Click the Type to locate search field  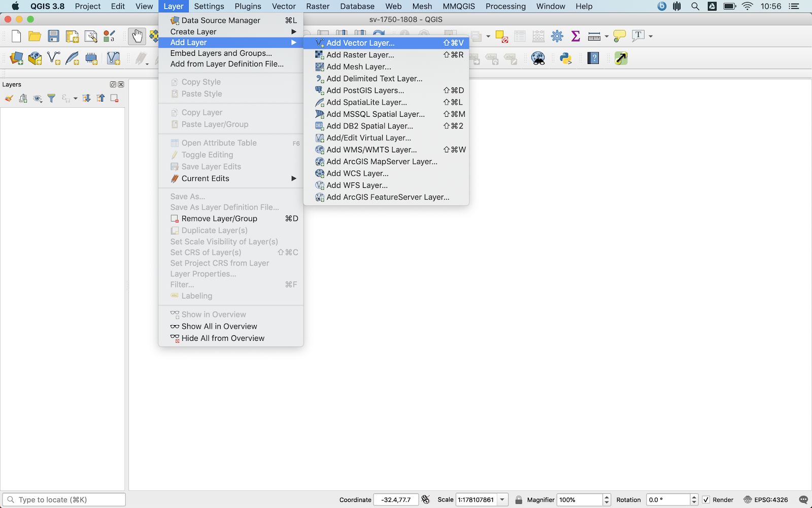pos(64,500)
